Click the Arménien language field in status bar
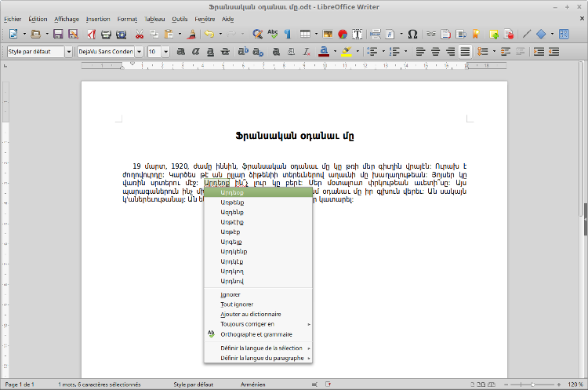 (253, 385)
